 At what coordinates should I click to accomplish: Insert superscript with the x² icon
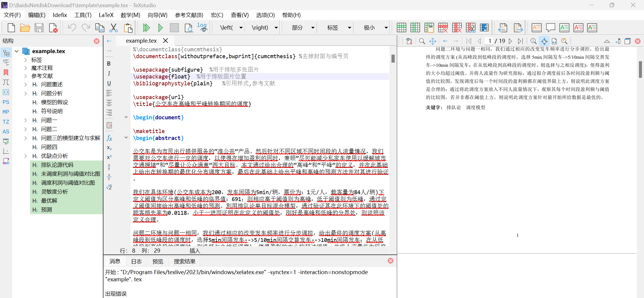[109, 157]
